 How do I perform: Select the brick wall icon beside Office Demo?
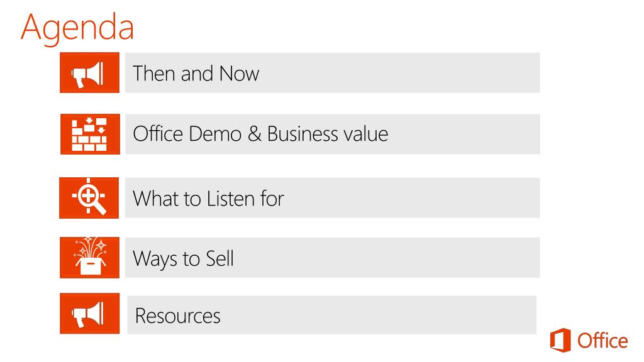pyautogui.click(x=90, y=134)
